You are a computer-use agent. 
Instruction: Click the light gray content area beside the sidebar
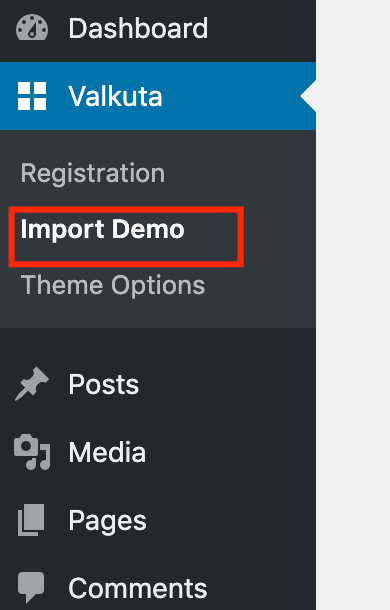point(353,305)
